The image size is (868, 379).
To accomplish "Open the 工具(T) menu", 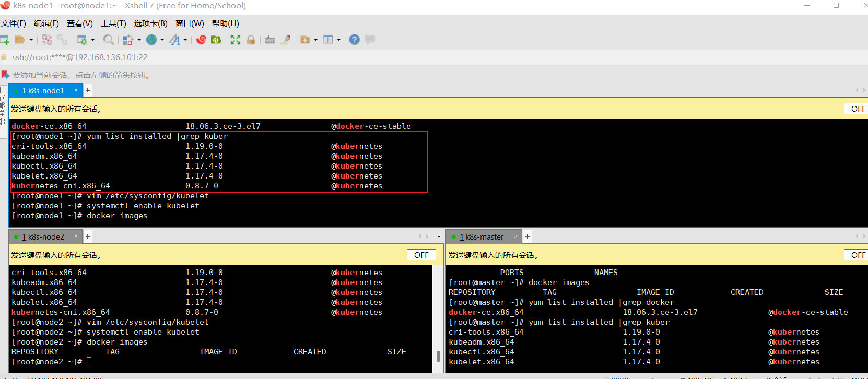I will 113,23.
